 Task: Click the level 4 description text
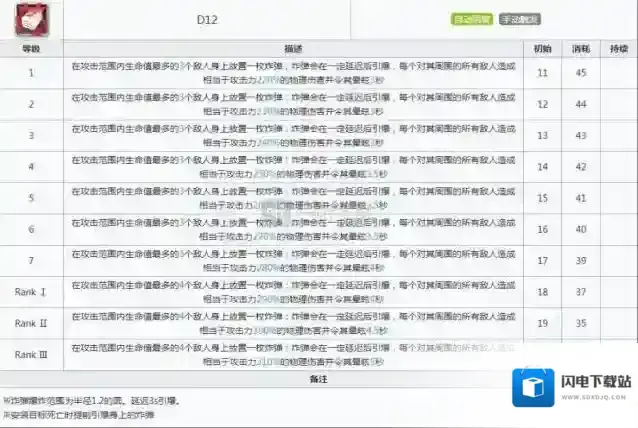click(293, 166)
